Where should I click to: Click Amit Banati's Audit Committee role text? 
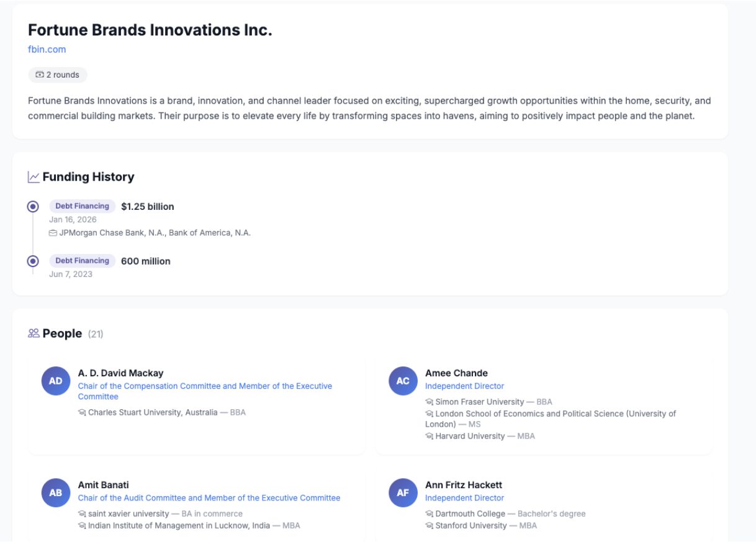(x=209, y=498)
